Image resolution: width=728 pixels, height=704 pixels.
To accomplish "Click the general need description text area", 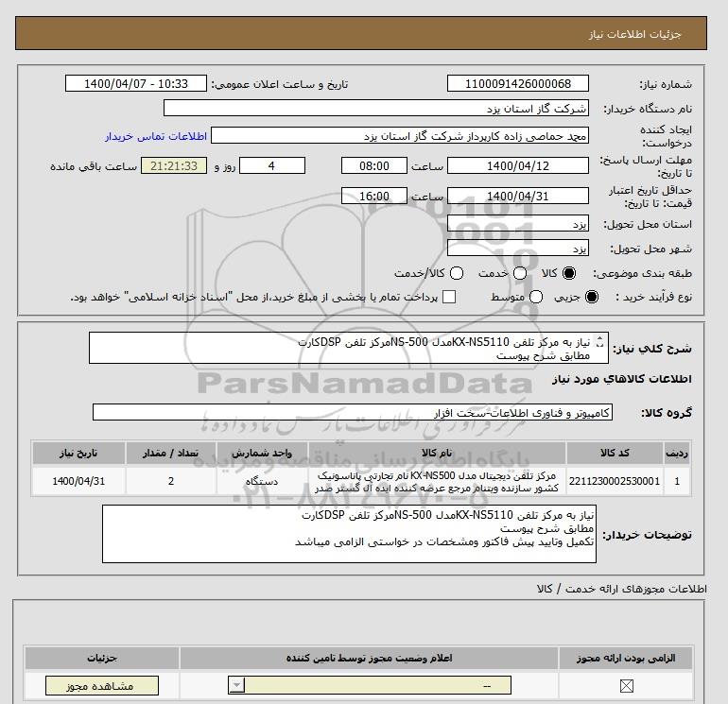I will (348, 348).
